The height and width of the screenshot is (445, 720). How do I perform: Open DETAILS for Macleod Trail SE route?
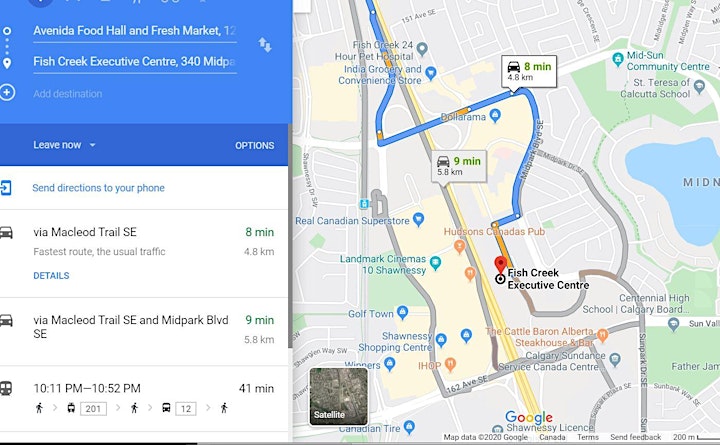[51, 276]
